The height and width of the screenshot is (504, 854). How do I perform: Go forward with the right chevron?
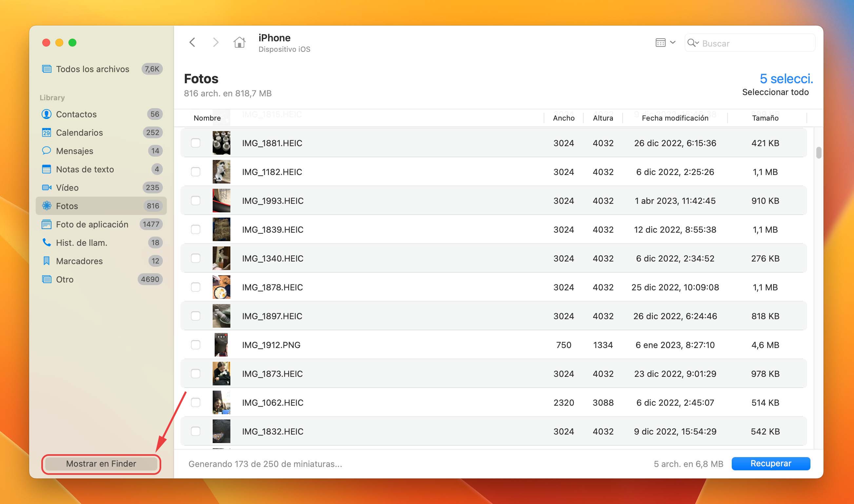coord(216,43)
